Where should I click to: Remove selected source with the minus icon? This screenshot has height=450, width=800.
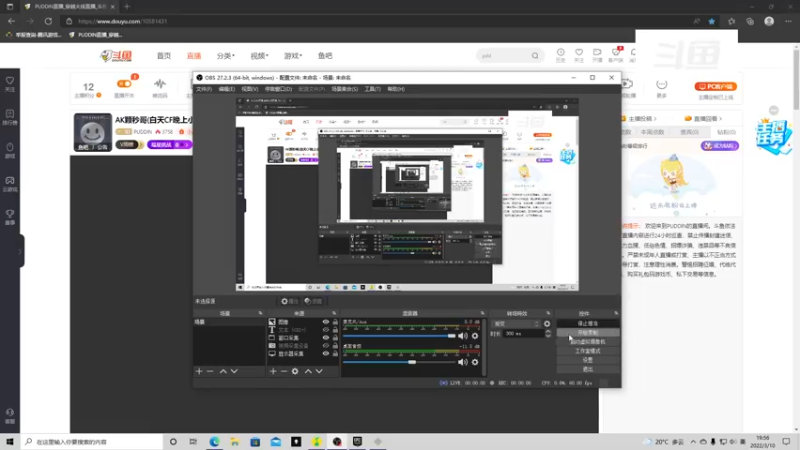(284, 371)
